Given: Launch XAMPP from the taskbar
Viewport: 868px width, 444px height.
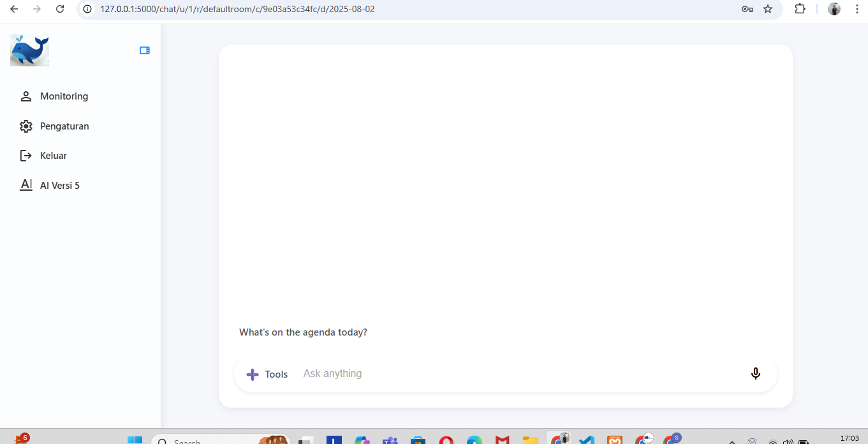Looking at the screenshot, I should coord(614,440).
